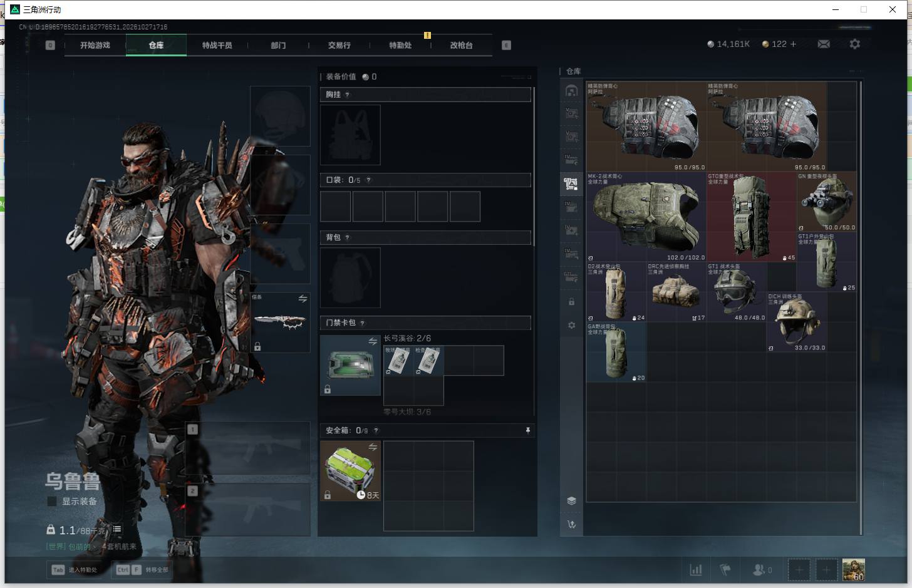This screenshot has width=912, height=588.
Task: Pin the 安全箱 section with pin icon
Action: (527, 430)
